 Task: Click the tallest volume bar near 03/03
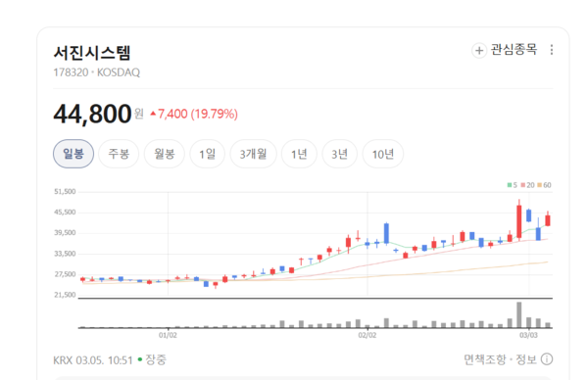(519, 314)
